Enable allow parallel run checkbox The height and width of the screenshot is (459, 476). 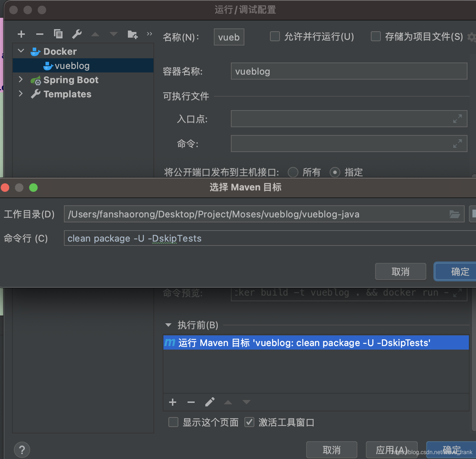(x=275, y=37)
